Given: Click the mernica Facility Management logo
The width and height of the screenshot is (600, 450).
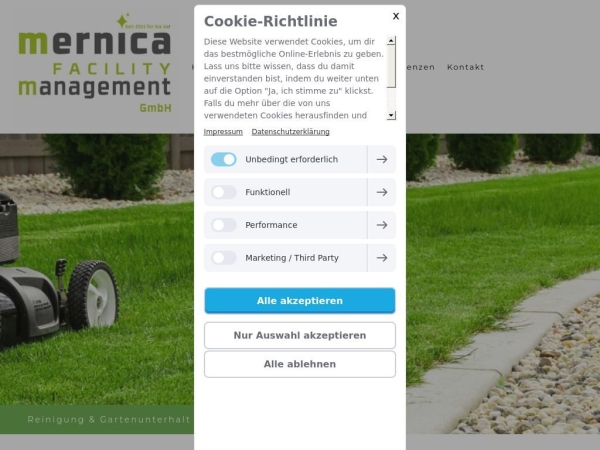Looking at the screenshot, I should (x=95, y=63).
